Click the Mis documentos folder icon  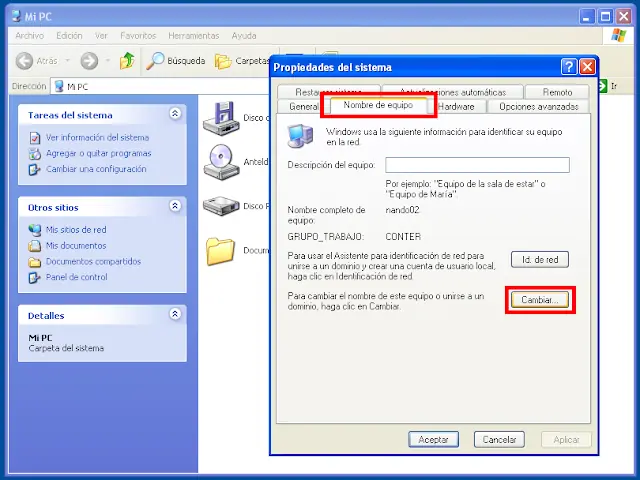(34, 246)
